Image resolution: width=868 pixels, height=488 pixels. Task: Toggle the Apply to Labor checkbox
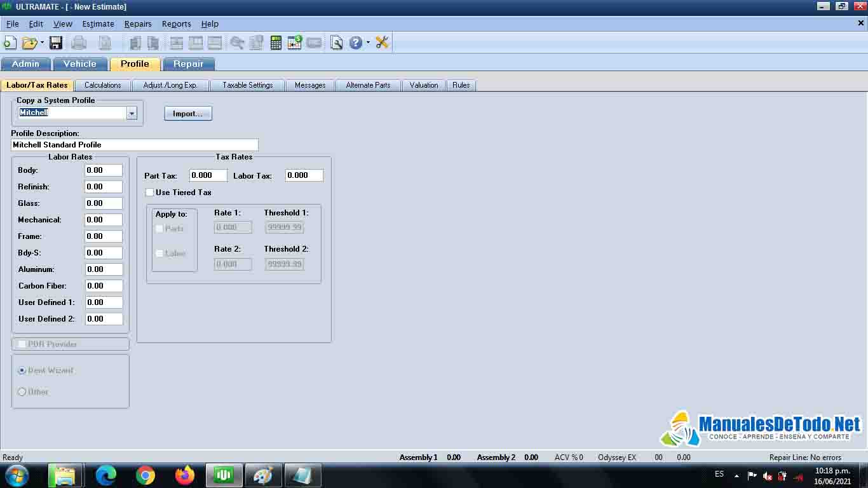(159, 254)
